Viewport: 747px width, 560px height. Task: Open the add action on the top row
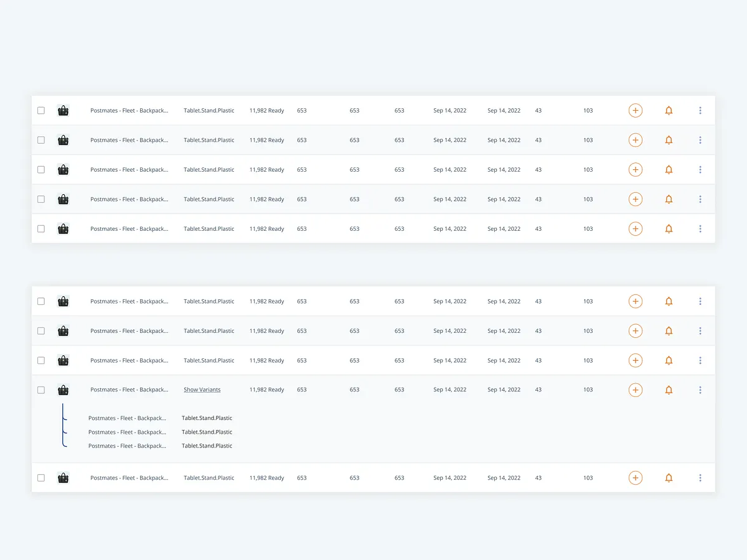coord(636,110)
